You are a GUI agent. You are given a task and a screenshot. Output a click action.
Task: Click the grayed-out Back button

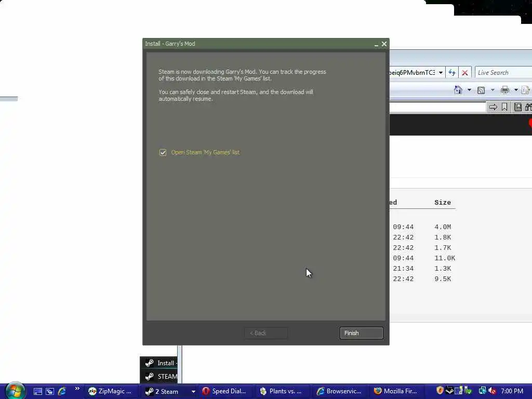(x=265, y=333)
